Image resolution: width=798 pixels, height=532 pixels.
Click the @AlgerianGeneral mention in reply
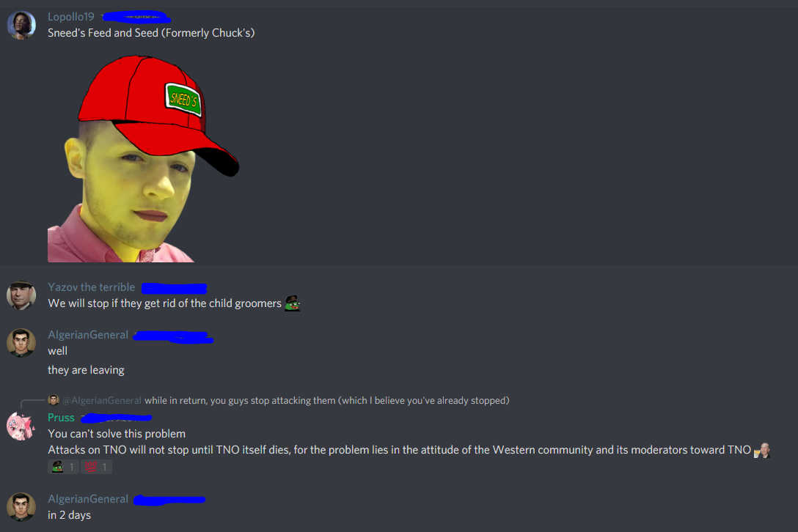point(102,400)
